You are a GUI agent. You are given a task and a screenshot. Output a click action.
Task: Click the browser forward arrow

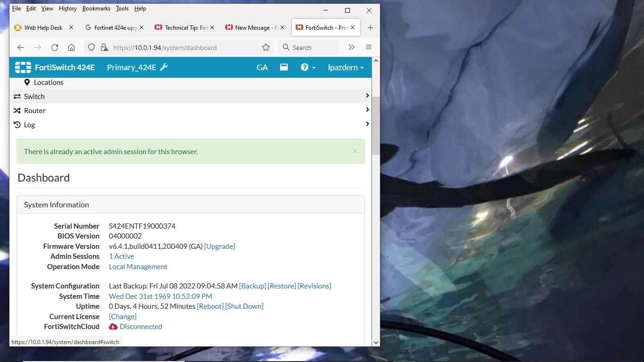[x=38, y=48]
